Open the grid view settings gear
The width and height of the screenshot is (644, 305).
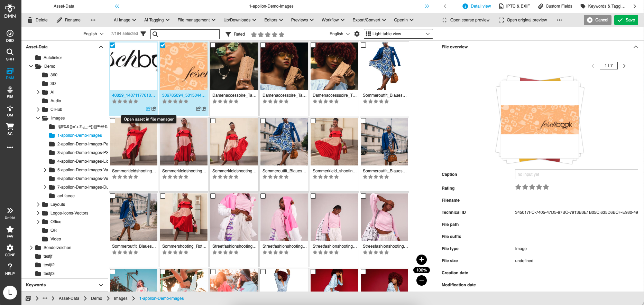[357, 34]
